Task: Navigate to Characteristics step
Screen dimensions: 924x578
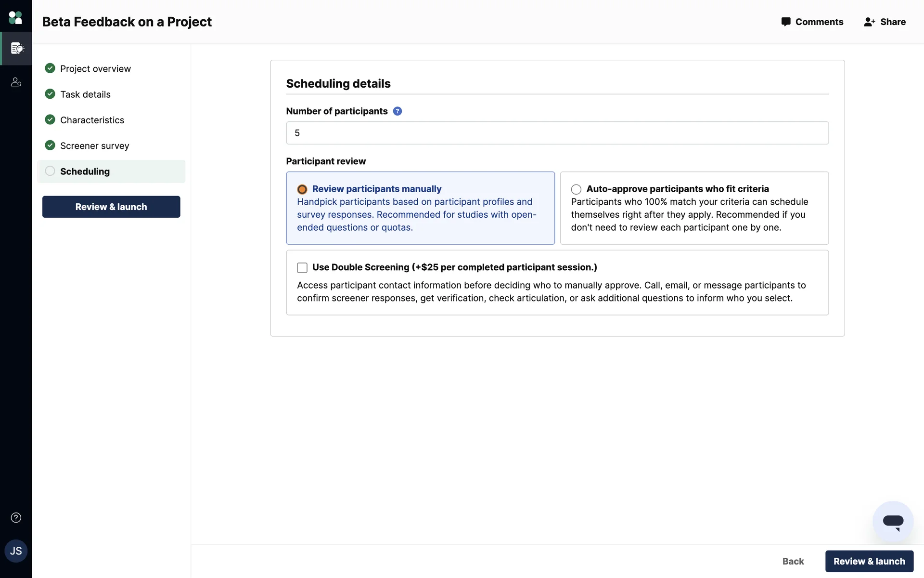Action: (92, 120)
